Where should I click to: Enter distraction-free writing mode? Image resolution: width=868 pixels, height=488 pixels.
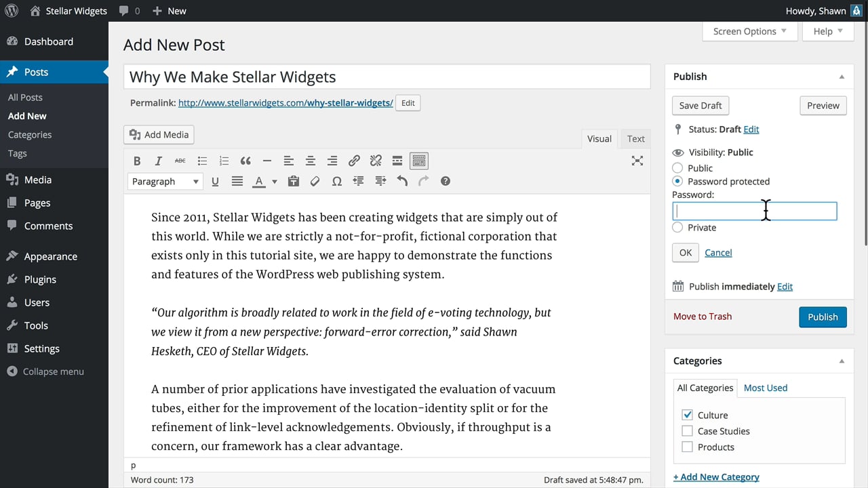coord(637,161)
